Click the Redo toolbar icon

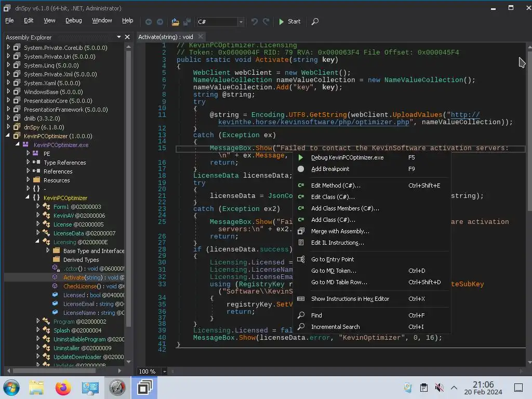click(267, 22)
